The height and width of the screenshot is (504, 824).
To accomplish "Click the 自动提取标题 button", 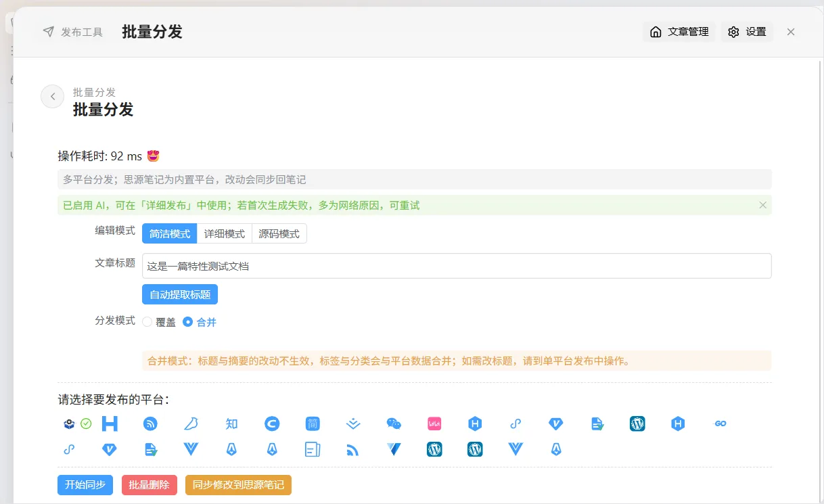I will [180, 294].
